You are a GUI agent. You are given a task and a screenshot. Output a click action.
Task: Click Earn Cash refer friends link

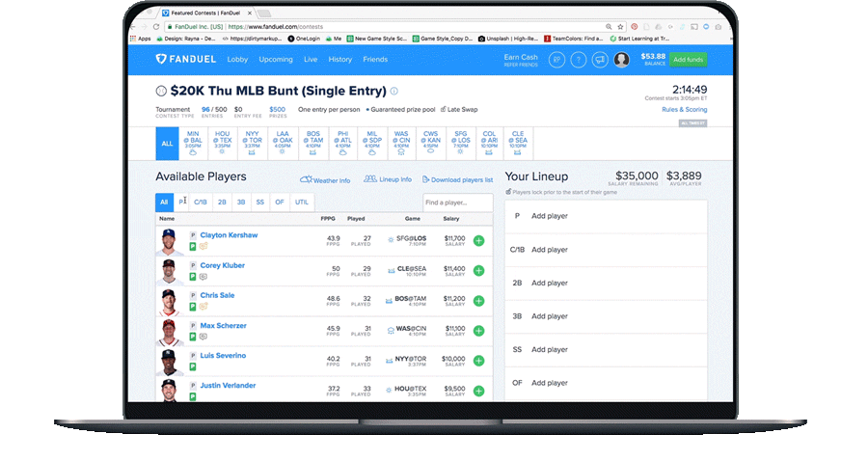(521, 60)
